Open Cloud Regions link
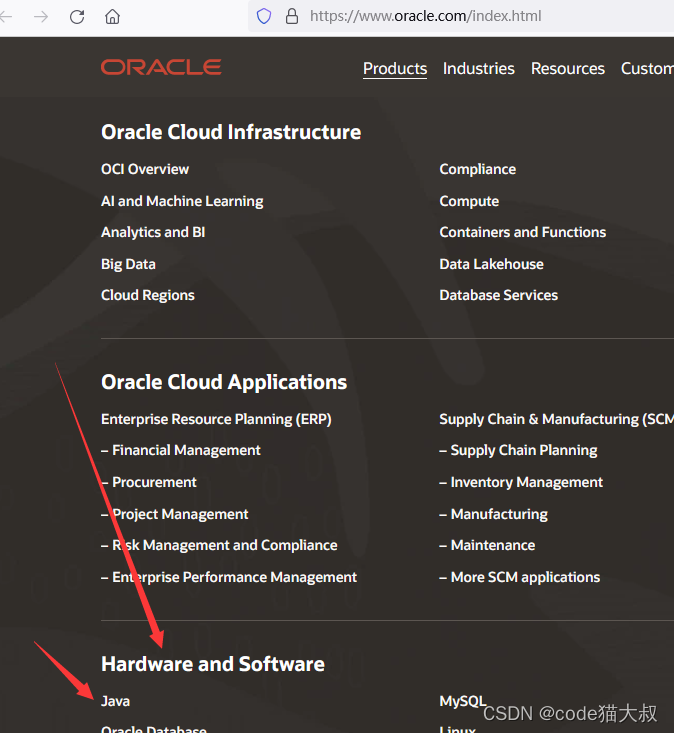The image size is (674, 733). 148,295
